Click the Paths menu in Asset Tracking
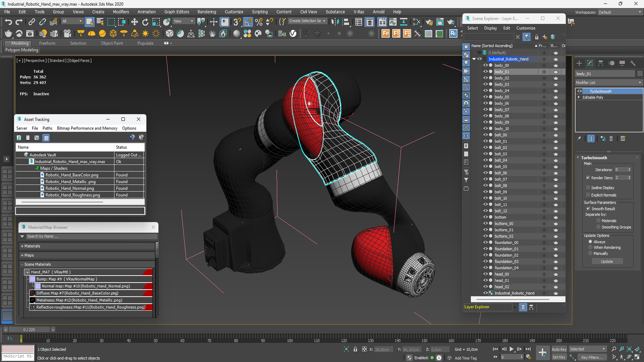The width and height of the screenshot is (644, 362). 47,129
